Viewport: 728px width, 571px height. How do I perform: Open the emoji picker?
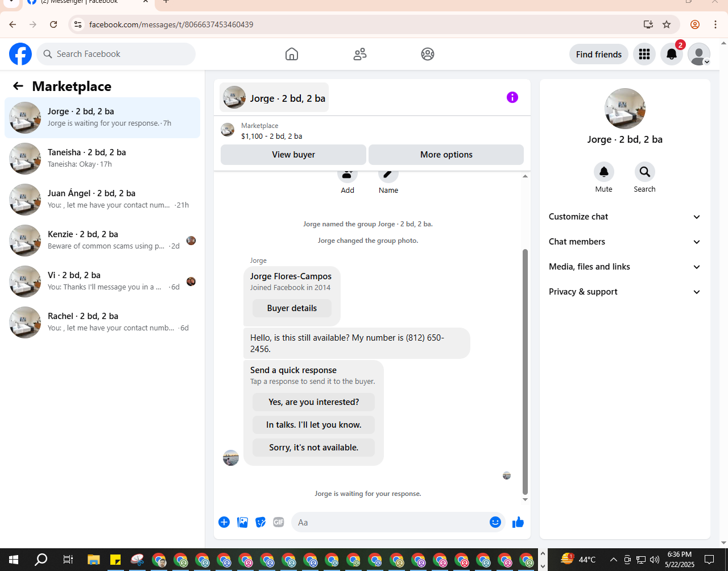495,522
